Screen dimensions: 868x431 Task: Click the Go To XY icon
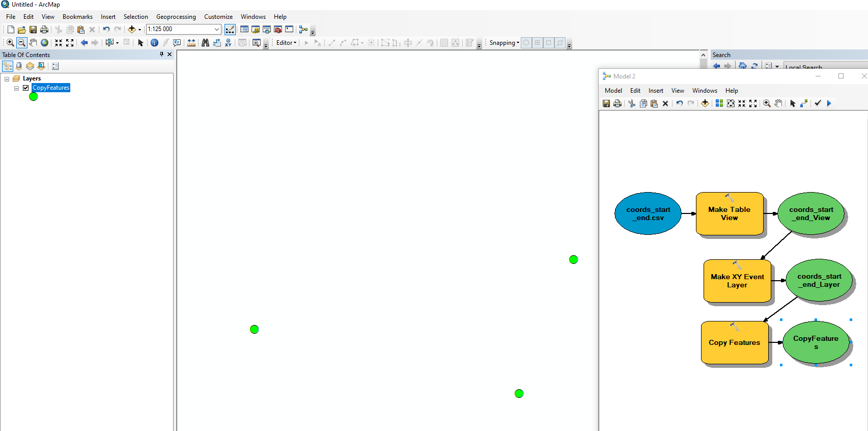point(228,43)
